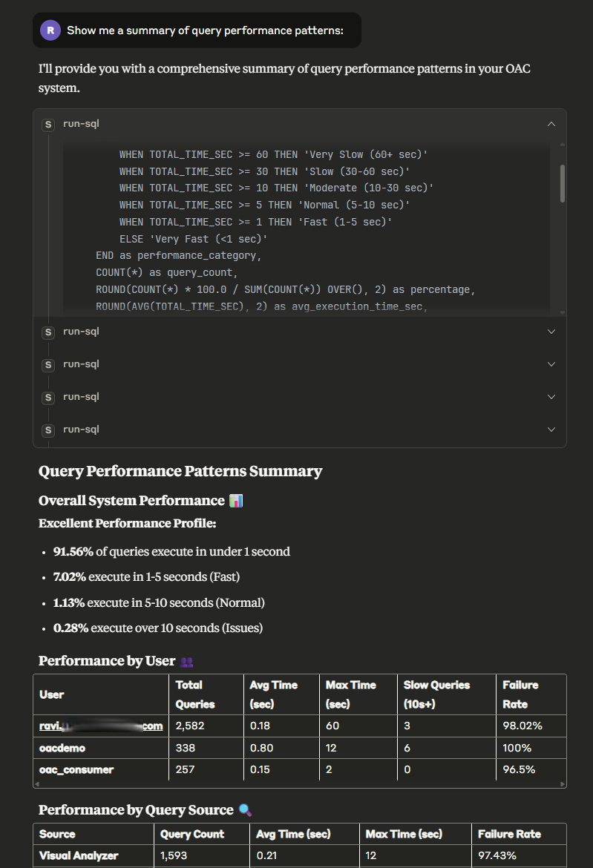Click the bar chart emoji beside Overall System Performance
Screen dimensions: 593x868
tap(236, 501)
